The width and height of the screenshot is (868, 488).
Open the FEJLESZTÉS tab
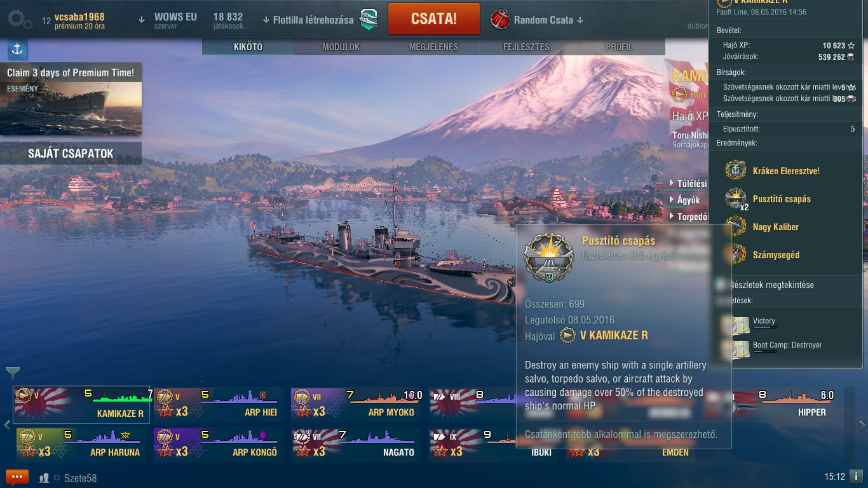(526, 47)
